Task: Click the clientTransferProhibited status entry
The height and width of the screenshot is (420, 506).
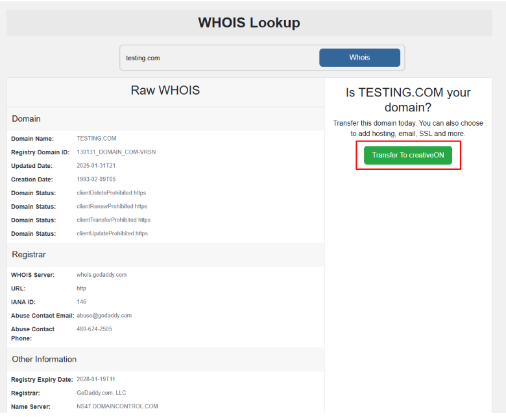Action: pyautogui.click(x=113, y=220)
